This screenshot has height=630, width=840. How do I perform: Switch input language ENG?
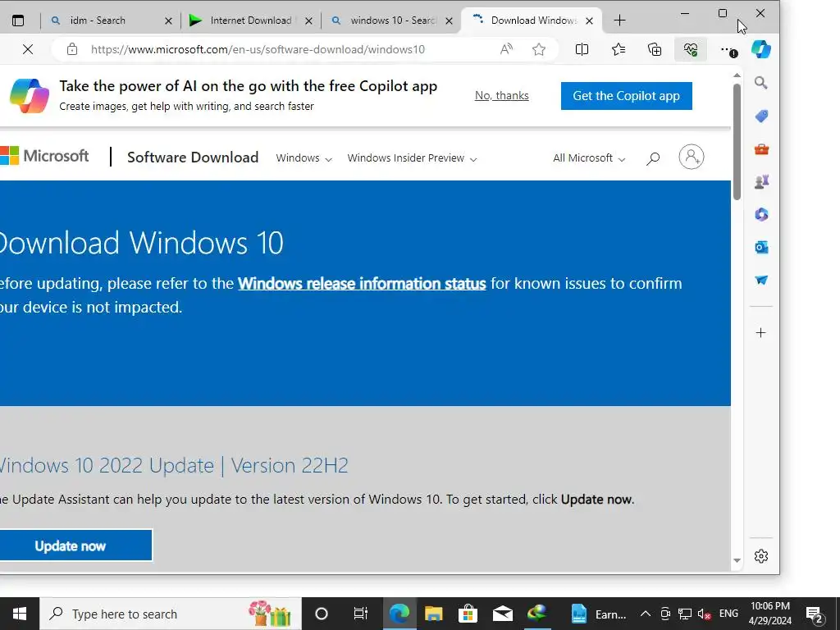point(728,614)
